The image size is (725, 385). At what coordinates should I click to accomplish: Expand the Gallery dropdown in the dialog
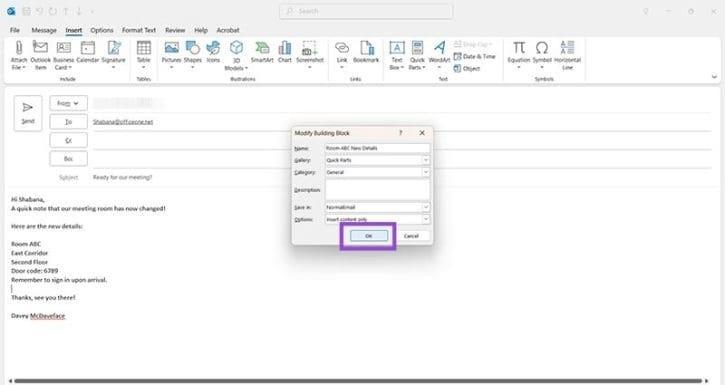tap(426, 160)
